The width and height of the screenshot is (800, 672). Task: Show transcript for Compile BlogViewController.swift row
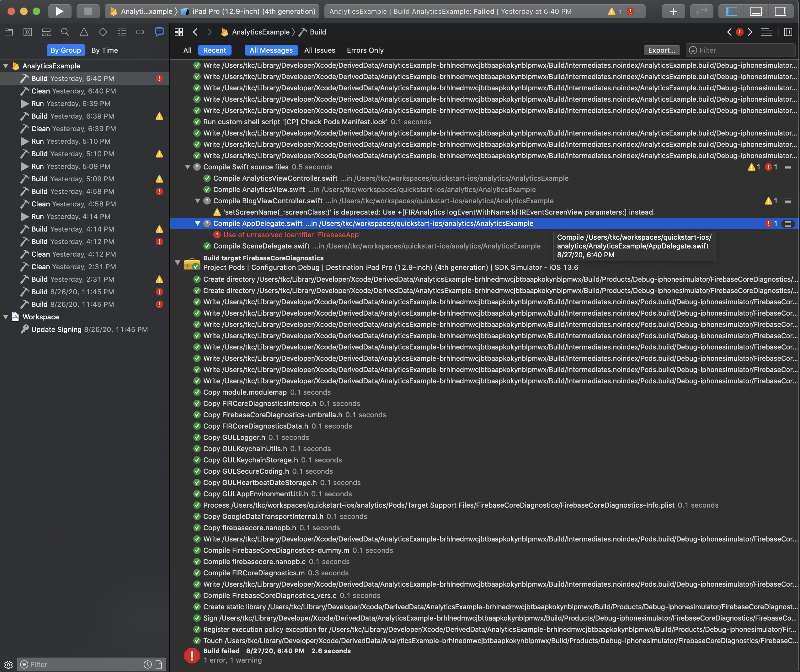click(x=788, y=201)
